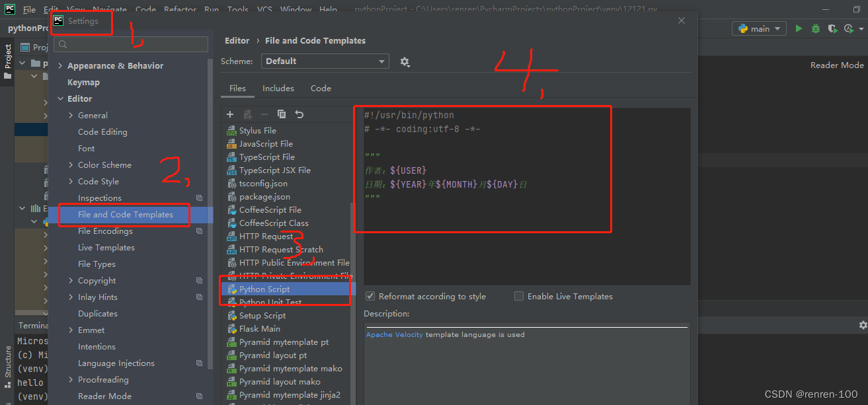Click the Stylus File template icon
Image resolution: width=868 pixels, height=405 pixels.
click(x=231, y=131)
